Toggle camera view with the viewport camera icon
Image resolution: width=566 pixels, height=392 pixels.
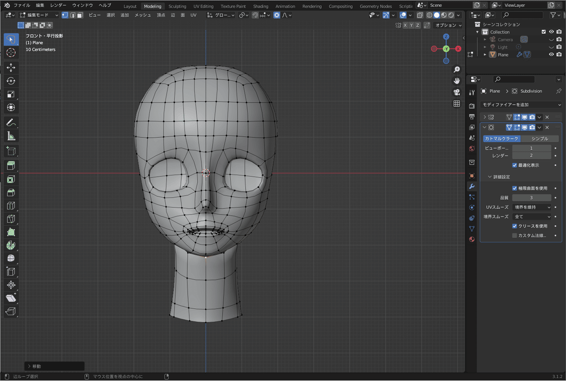pyautogui.click(x=457, y=92)
